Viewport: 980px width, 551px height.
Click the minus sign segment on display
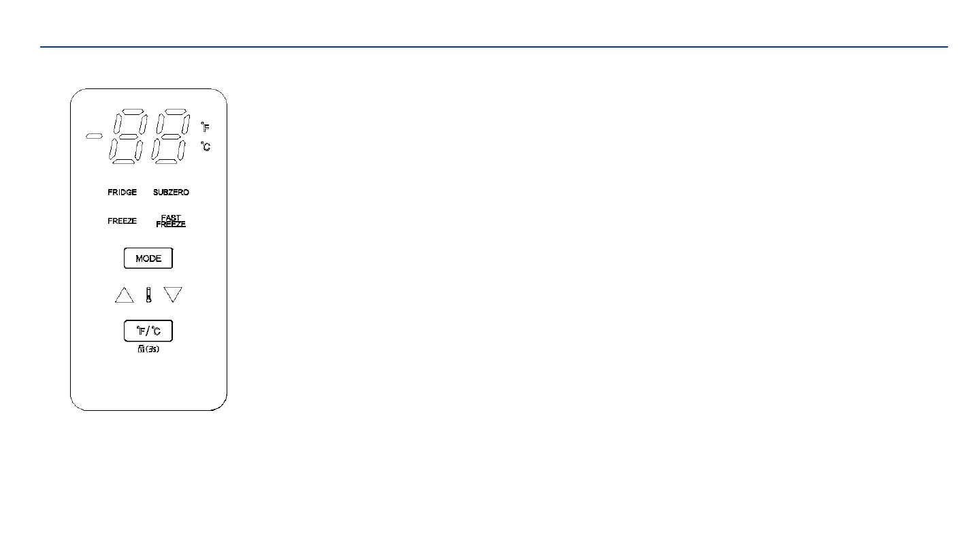pyautogui.click(x=94, y=137)
